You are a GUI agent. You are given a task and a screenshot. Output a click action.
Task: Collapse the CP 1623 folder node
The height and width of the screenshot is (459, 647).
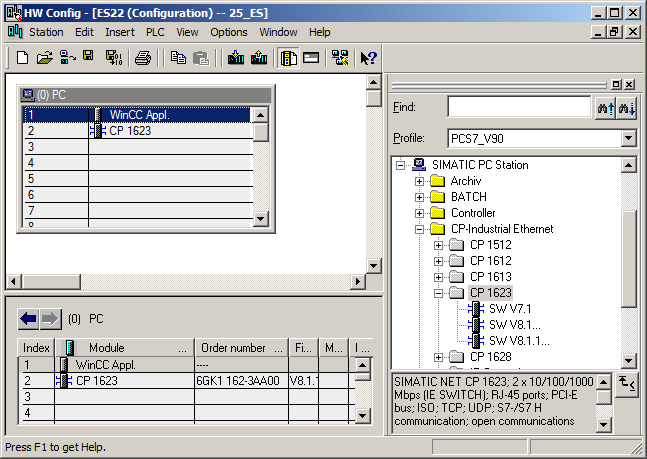pos(439,293)
